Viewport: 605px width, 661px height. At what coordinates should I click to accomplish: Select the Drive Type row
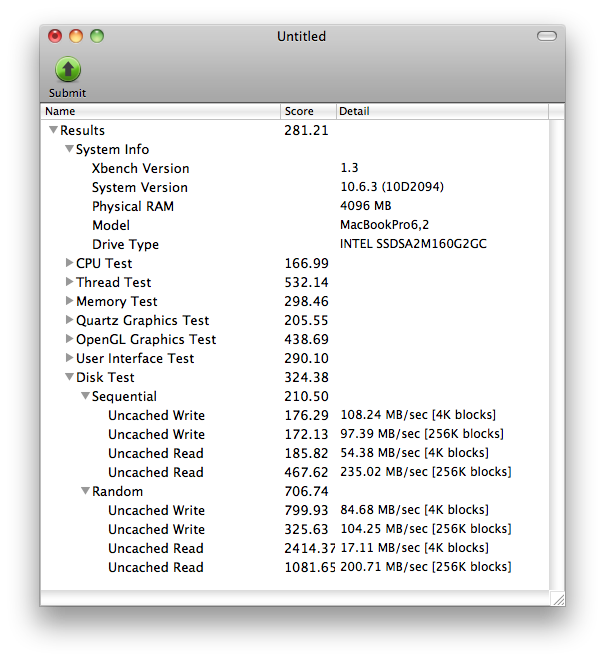[x=295, y=244]
